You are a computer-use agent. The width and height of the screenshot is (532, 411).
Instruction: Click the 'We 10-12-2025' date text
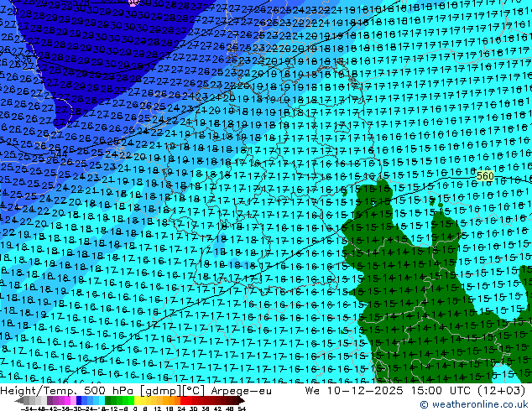point(354,391)
